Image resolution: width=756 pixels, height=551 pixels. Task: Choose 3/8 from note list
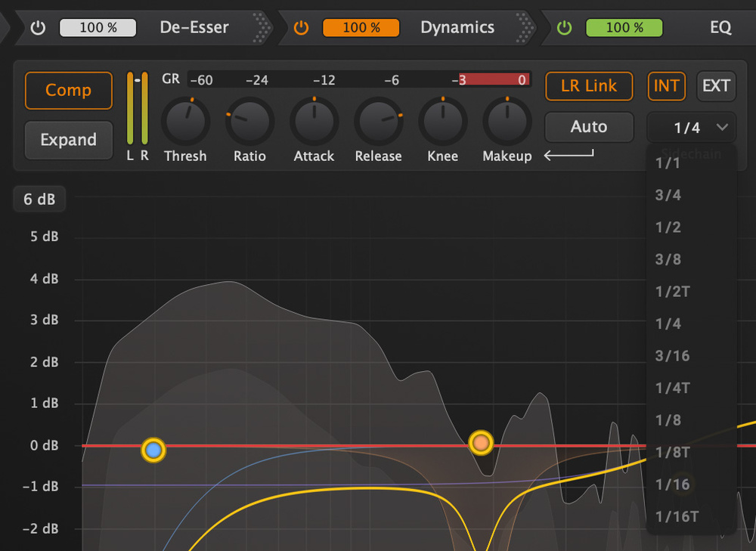tap(692, 260)
